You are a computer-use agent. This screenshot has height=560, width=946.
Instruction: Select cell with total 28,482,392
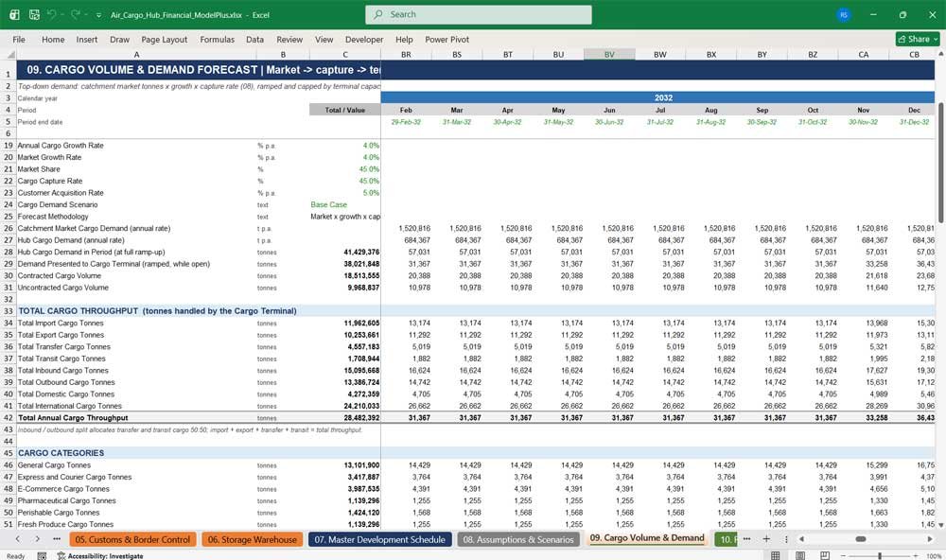point(344,417)
